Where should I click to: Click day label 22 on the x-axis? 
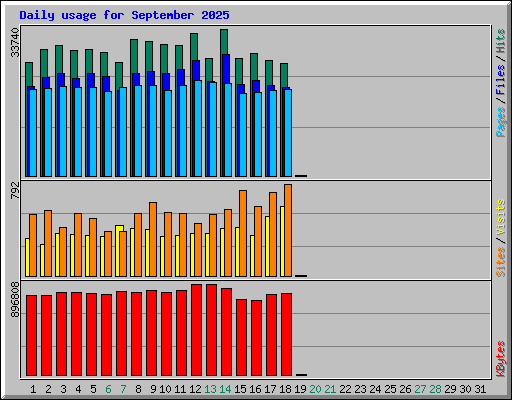pos(345,389)
